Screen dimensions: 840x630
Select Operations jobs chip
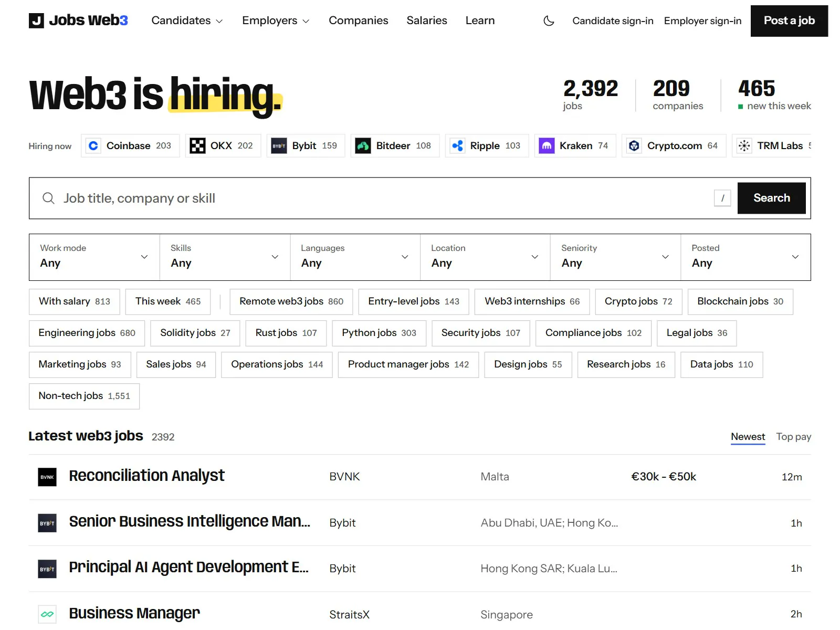tap(277, 364)
